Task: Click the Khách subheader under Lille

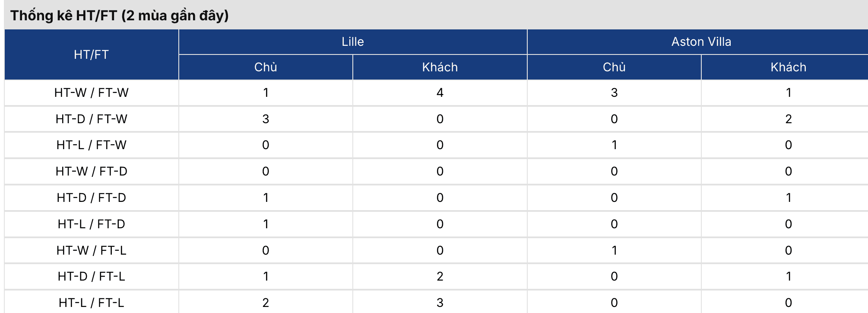Action: [x=440, y=67]
